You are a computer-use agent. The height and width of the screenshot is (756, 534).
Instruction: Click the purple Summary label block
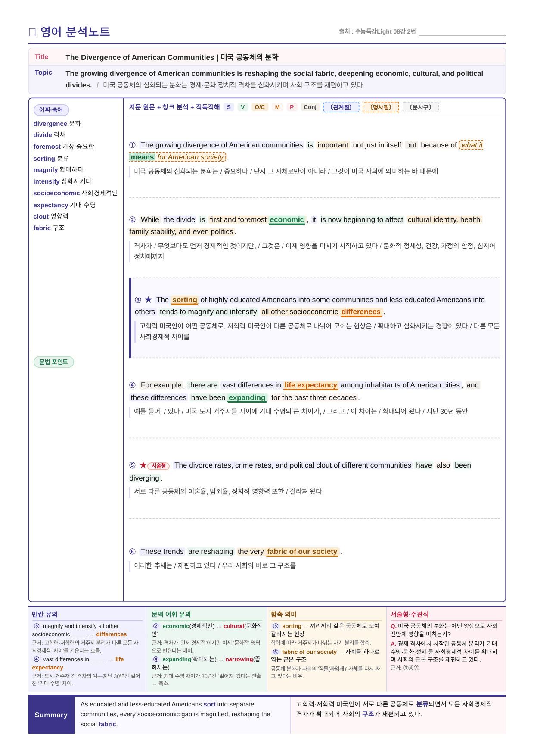coord(51,715)
